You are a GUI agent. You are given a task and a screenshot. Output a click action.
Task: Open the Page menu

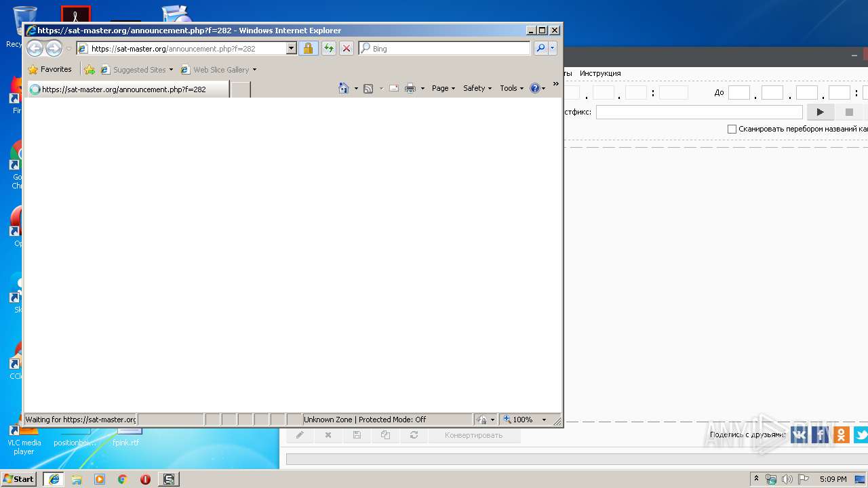(x=443, y=88)
